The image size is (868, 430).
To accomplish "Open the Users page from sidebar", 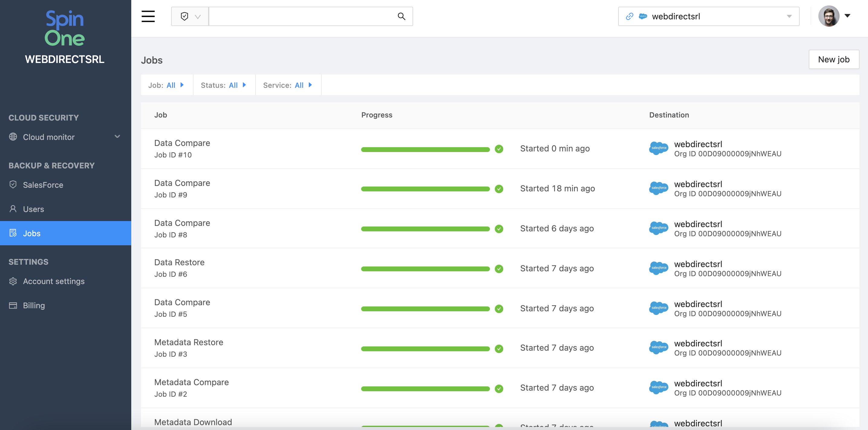I will 33,209.
